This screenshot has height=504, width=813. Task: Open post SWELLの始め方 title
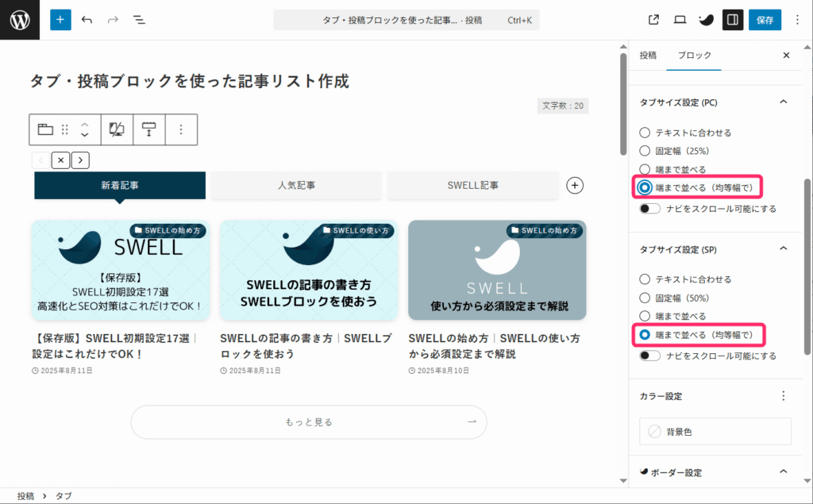(495, 346)
